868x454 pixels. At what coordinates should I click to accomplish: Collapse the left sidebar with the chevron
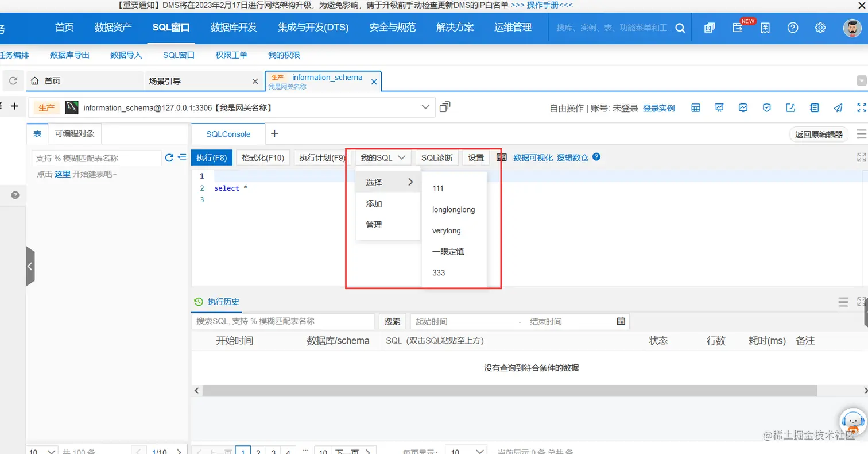pyautogui.click(x=30, y=266)
